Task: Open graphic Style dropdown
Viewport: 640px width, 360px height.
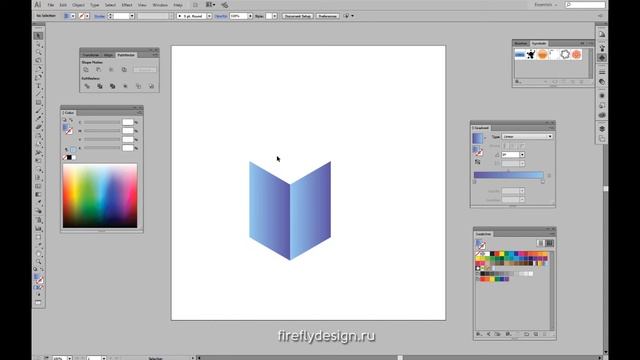Action: click(275, 16)
